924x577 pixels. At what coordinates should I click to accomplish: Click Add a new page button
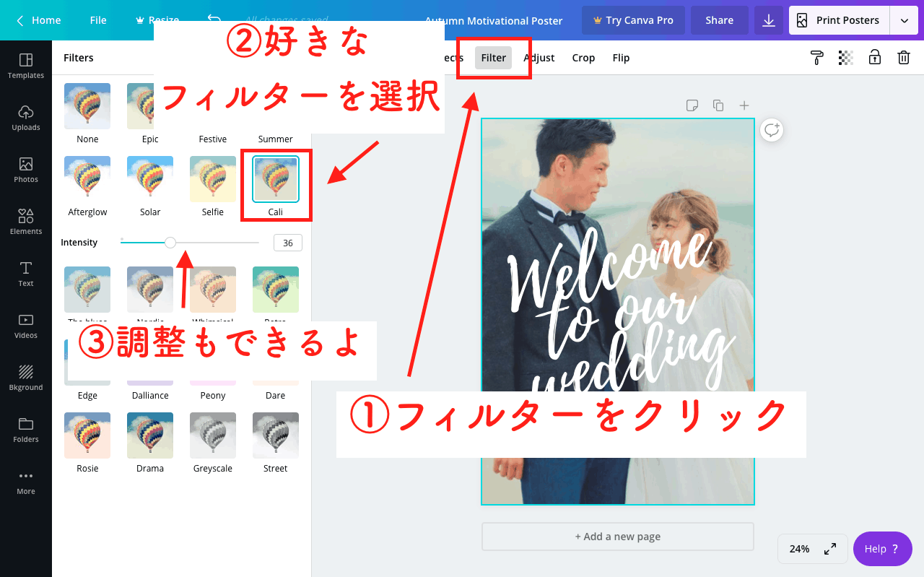pyautogui.click(x=618, y=537)
